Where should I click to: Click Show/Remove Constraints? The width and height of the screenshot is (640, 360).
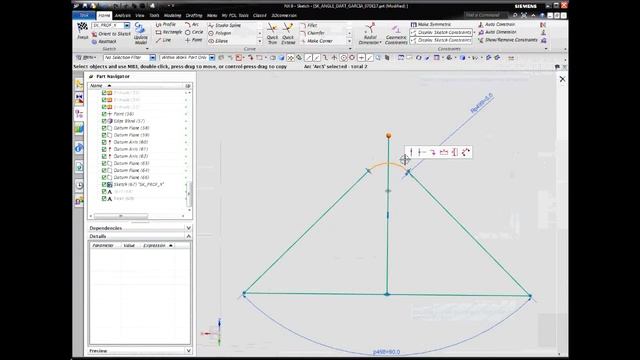tap(507, 40)
